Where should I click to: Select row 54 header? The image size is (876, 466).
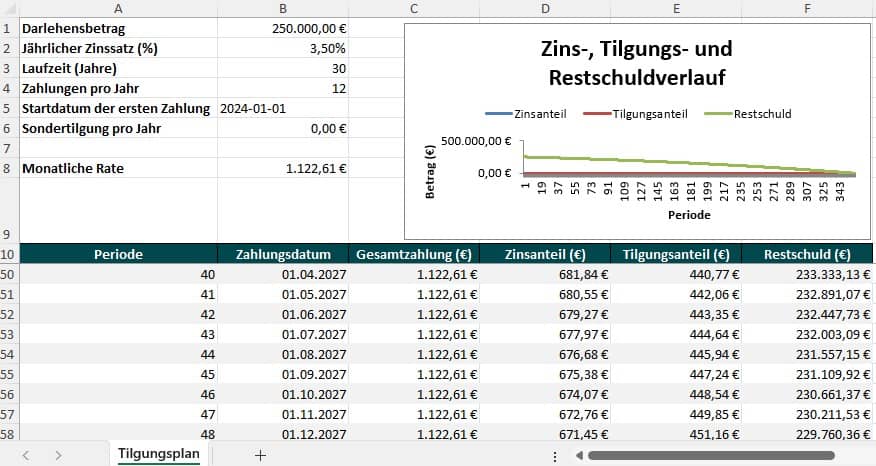tap(9, 354)
